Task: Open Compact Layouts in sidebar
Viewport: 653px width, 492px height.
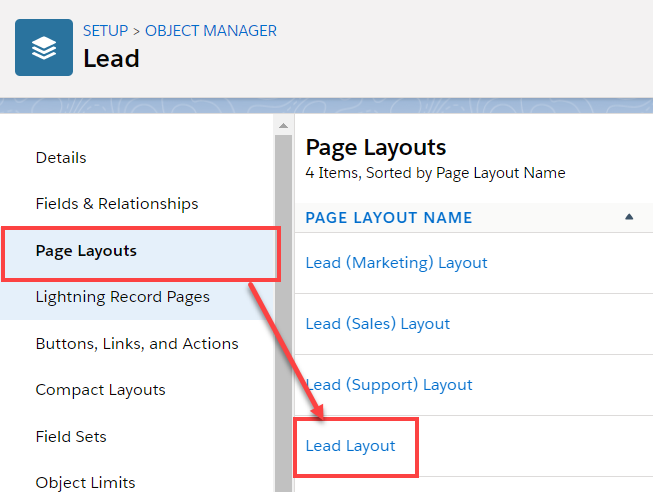Action: [x=100, y=390]
